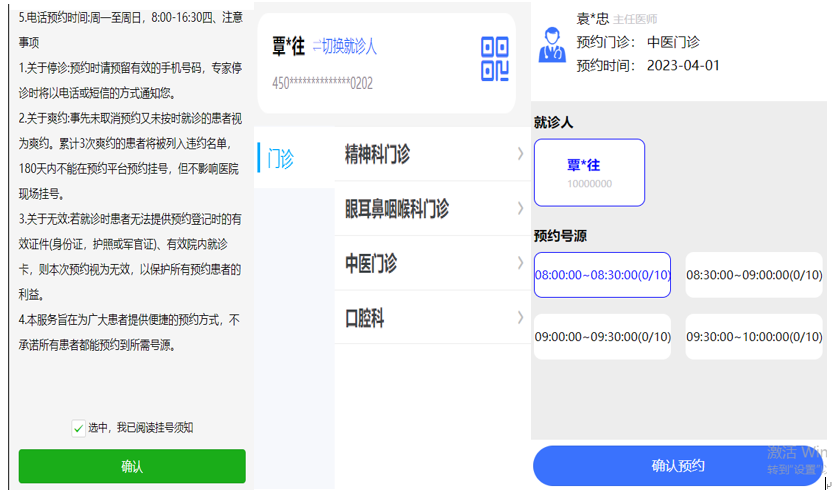Click the 预约号源 section heading
Image resolution: width=832 pixels, height=494 pixels.
click(x=560, y=236)
